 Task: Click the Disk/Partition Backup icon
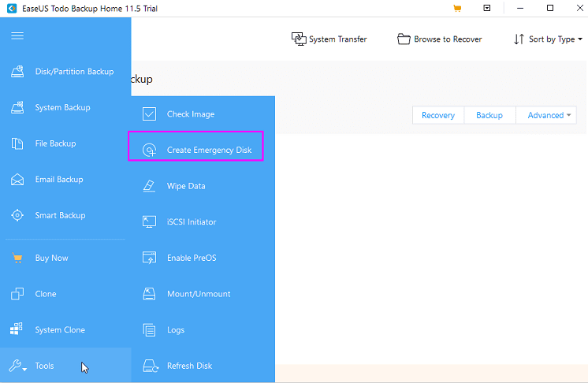pyautogui.click(x=17, y=71)
